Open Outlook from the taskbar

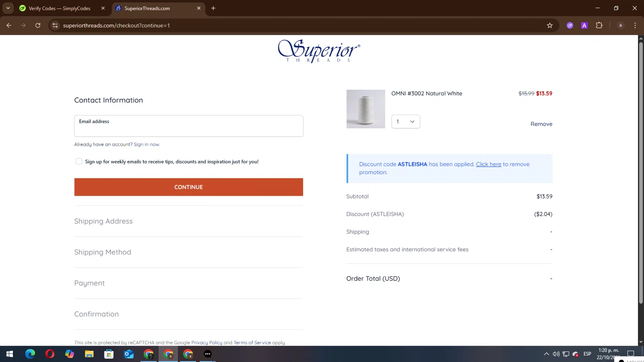(129, 354)
